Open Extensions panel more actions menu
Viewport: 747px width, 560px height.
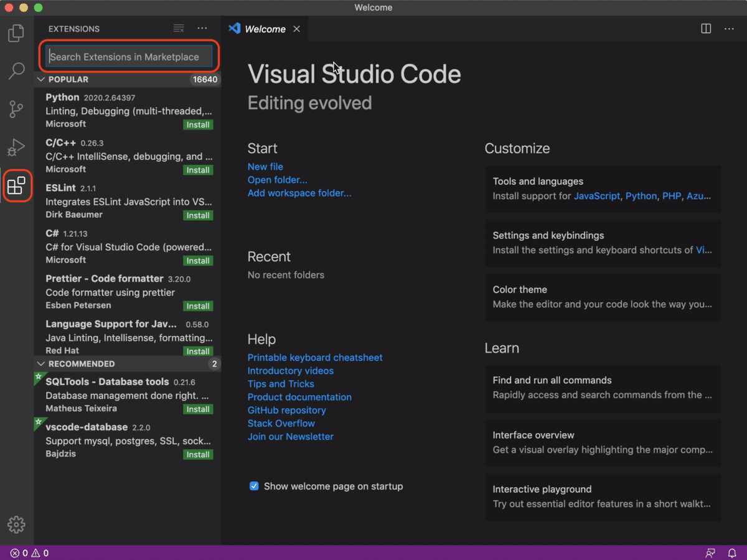point(202,29)
